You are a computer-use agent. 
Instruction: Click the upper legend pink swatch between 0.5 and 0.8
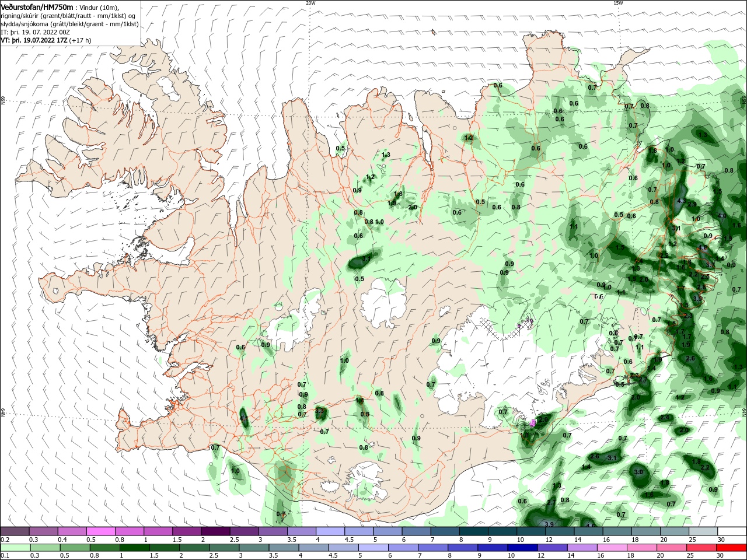point(101,531)
